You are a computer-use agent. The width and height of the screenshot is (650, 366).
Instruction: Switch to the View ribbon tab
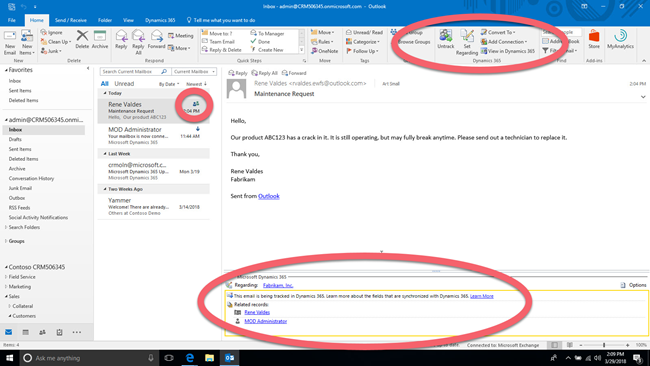[128, 20]
